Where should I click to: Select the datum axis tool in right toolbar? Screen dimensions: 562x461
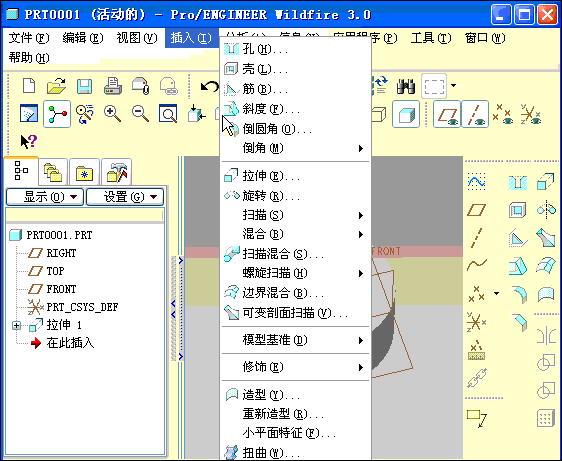pyautogui.click(x=477, y=237)
